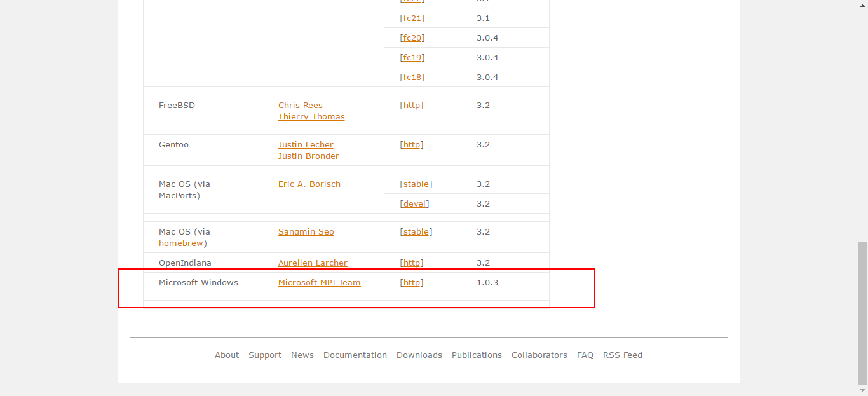
Task: Go to Support in footer
Action: [265, 355]
